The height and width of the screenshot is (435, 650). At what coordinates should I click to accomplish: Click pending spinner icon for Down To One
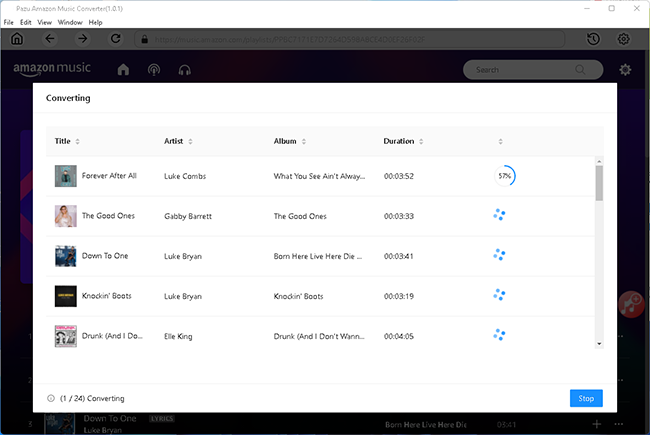499,255
